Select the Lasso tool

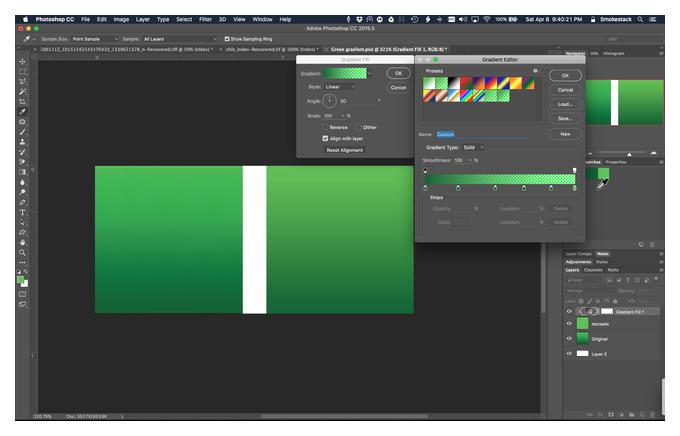(x=23, y=82)
